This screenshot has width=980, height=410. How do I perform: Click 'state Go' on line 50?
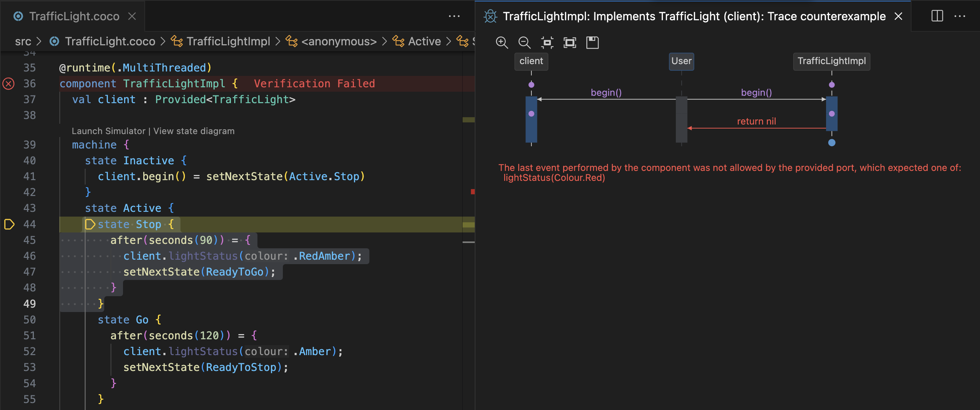pyautogui.click(x=123, y=320)
